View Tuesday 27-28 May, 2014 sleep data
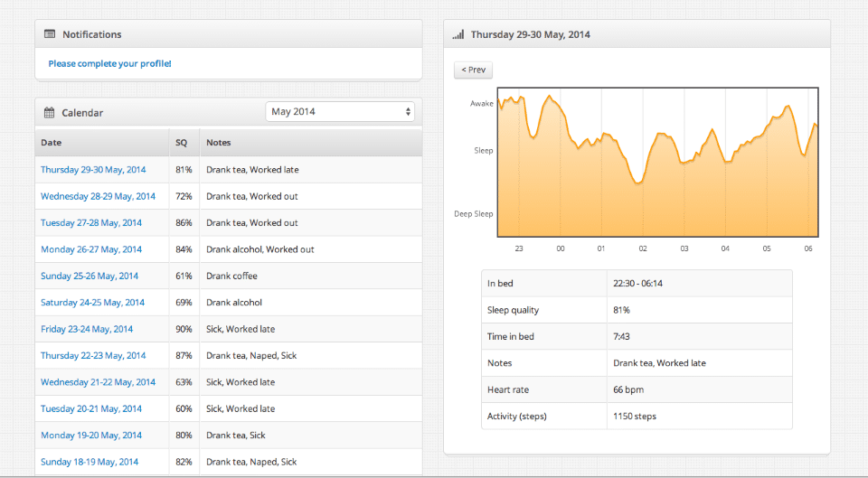Screen dimensions: 868x478 91,223
